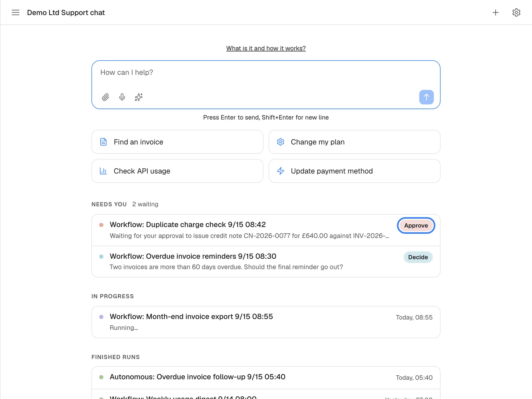Click the red status dot on Duplicate charge check
This screenshot has width=532, height=399.
click(101, 225)
